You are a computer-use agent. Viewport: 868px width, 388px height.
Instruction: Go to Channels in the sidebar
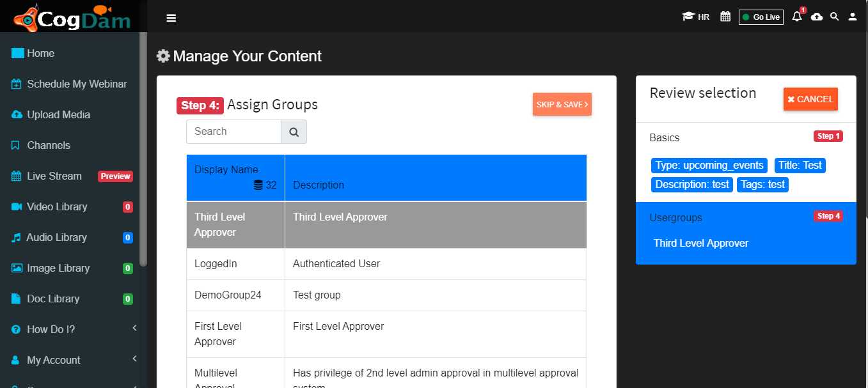pos(74,145)
